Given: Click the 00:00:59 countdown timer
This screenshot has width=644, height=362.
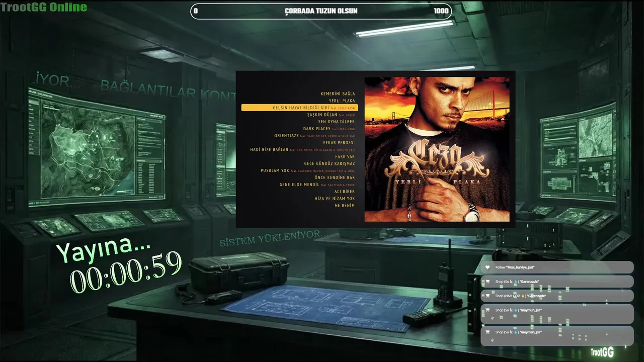Looking at the screenshot, I should 126,273.
